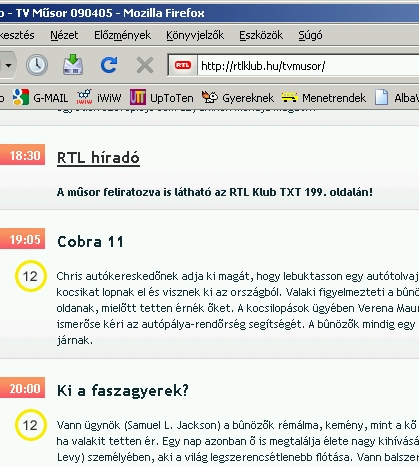Click the Menetrendek bus icon
The width and height of the screenshot is (419, 466).
[289, 97]
